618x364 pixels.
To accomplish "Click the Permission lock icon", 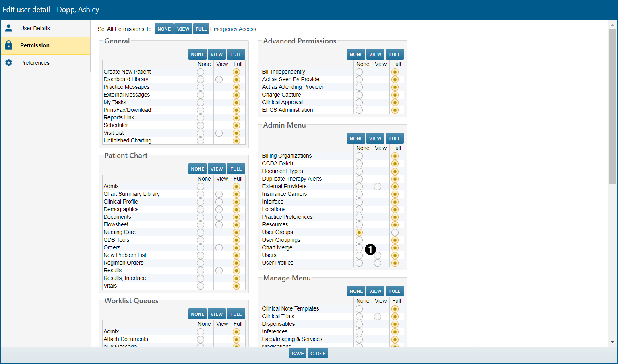I will click(8, 45).
